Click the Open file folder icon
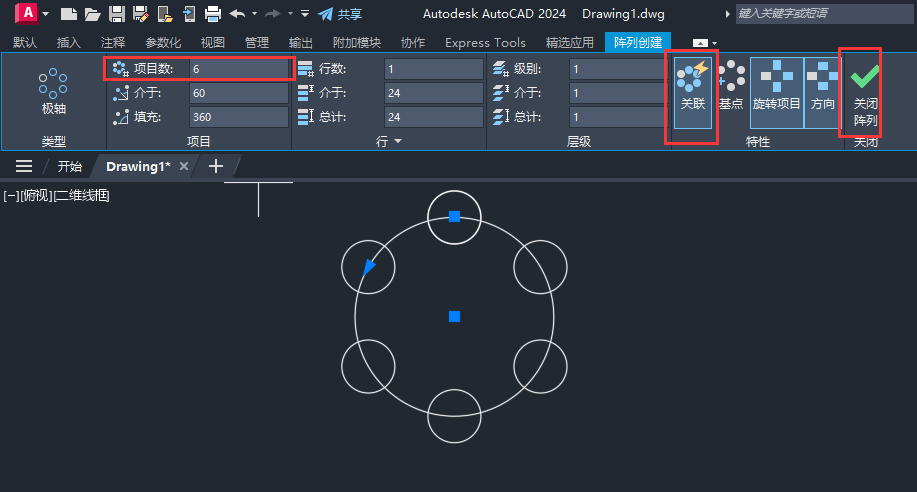The height and width of the screenshot is (492, 917). click(92, 14)
